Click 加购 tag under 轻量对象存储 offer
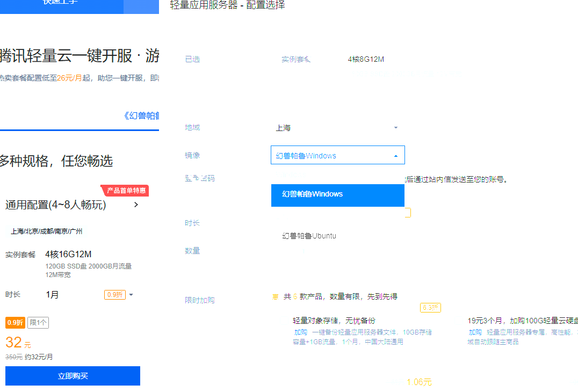578x392 pixels. click(300, 332)
